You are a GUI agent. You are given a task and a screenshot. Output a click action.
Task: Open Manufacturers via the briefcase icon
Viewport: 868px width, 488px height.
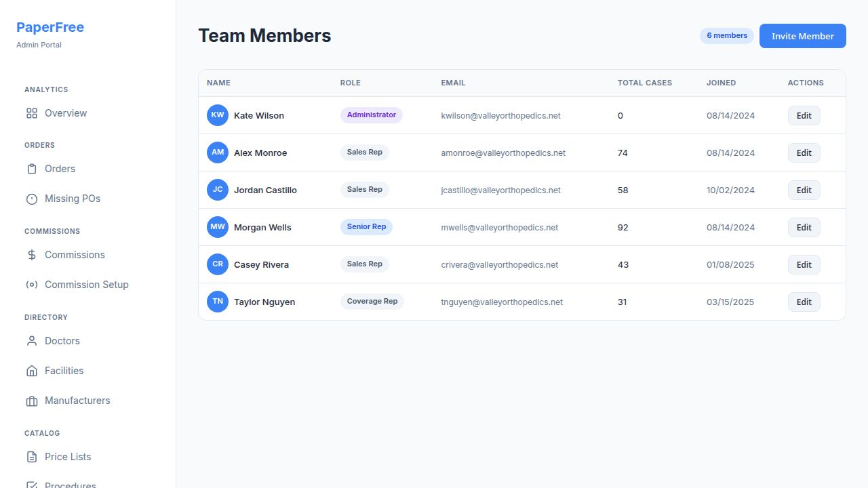tap(31, 401)
